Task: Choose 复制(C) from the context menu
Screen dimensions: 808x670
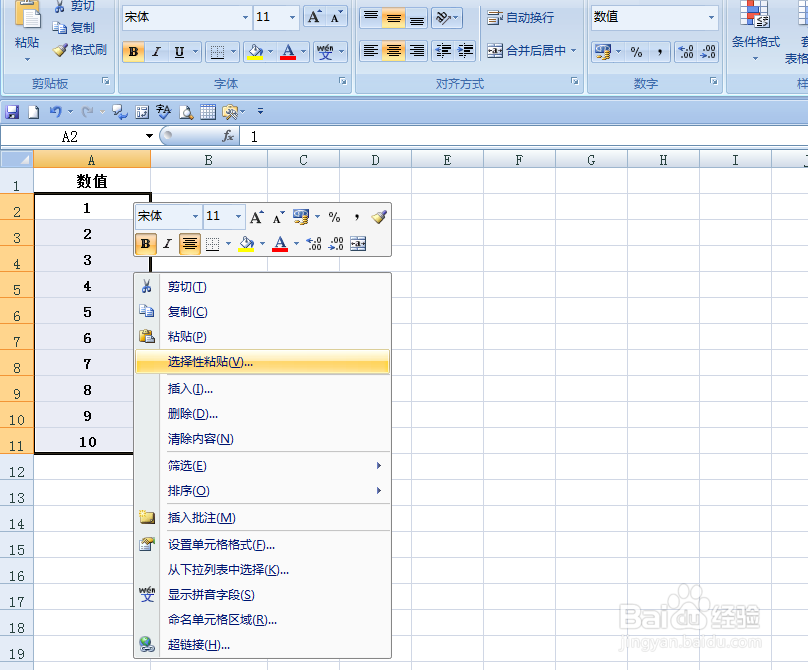Action: pyautogui.click(x=262, y=312)
